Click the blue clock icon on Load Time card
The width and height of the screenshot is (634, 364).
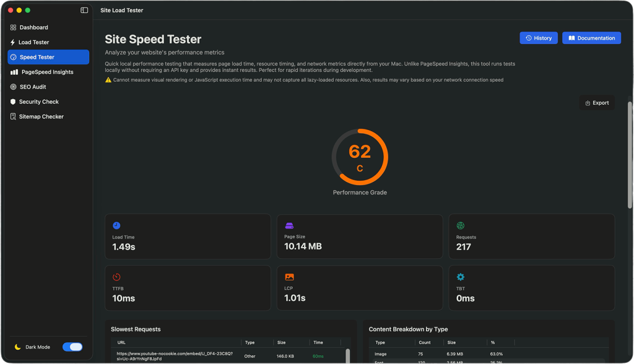pos(118,225)
